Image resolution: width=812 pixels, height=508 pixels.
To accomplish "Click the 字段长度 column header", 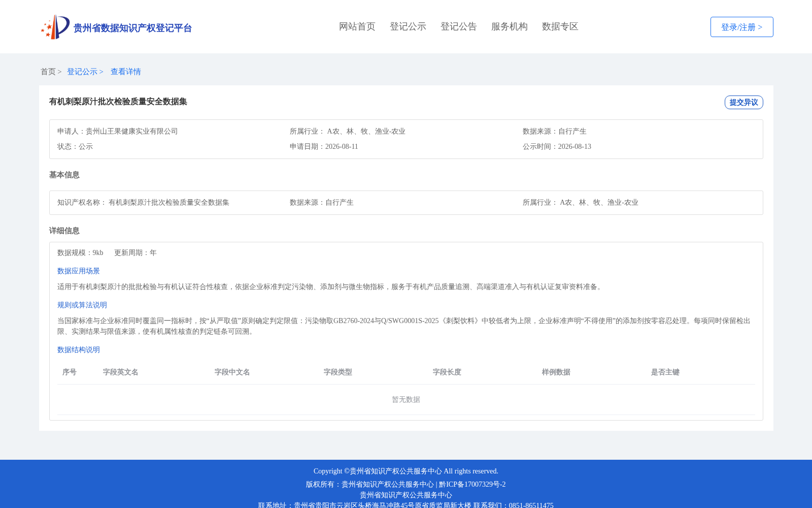I will pyautogui.click(x=447, y=372).
